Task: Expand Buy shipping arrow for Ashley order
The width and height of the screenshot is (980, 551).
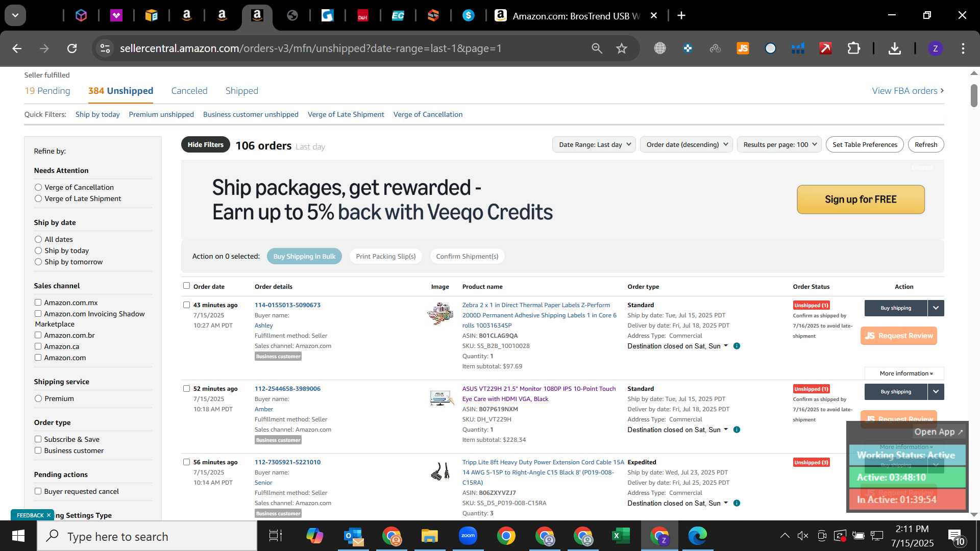Action: (936, 308)
